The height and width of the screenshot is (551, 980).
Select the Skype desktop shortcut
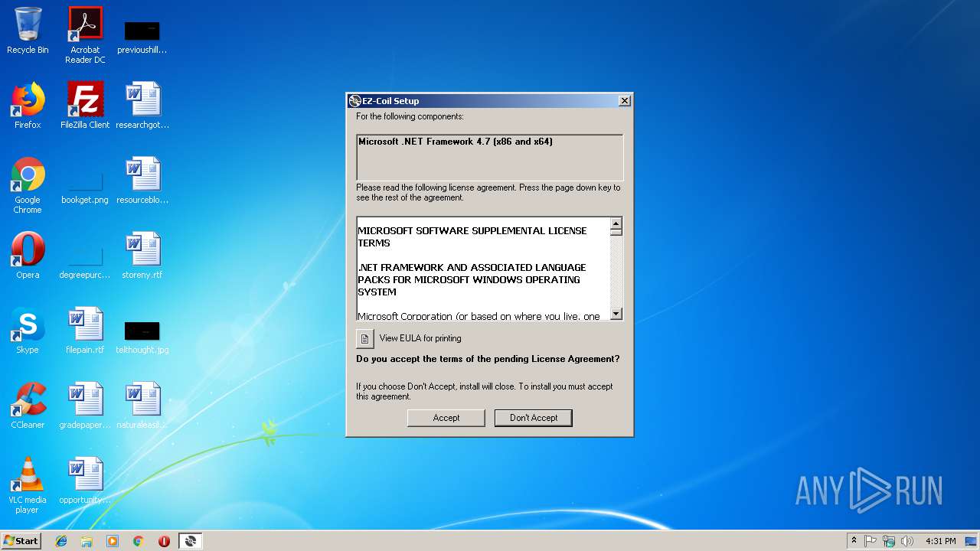[28, 331]
